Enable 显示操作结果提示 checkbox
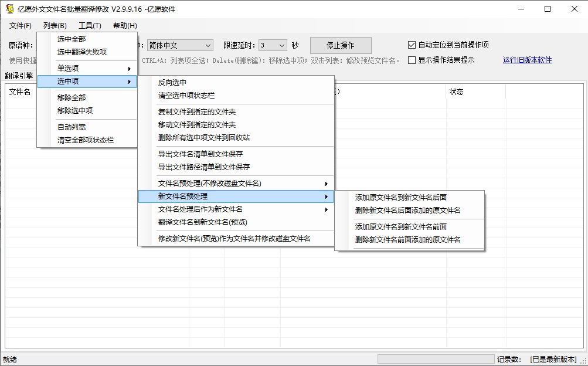 click(441, 60)
